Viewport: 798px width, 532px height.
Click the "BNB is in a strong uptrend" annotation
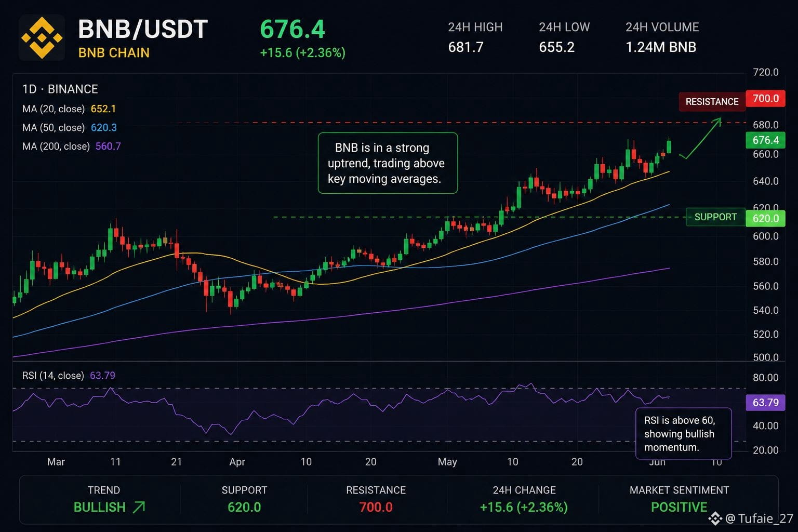388,163
